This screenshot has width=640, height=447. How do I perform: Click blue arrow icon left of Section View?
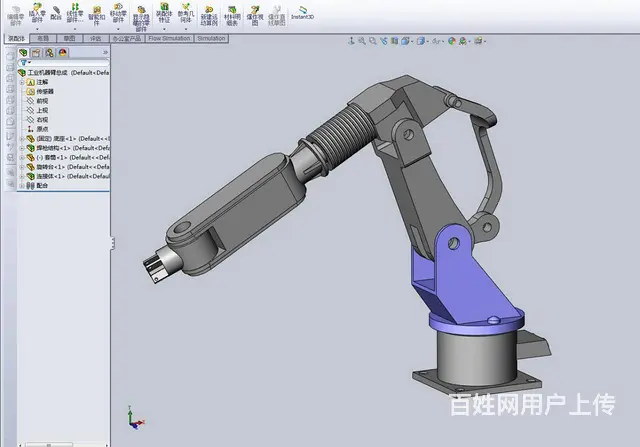coord(383,41)
